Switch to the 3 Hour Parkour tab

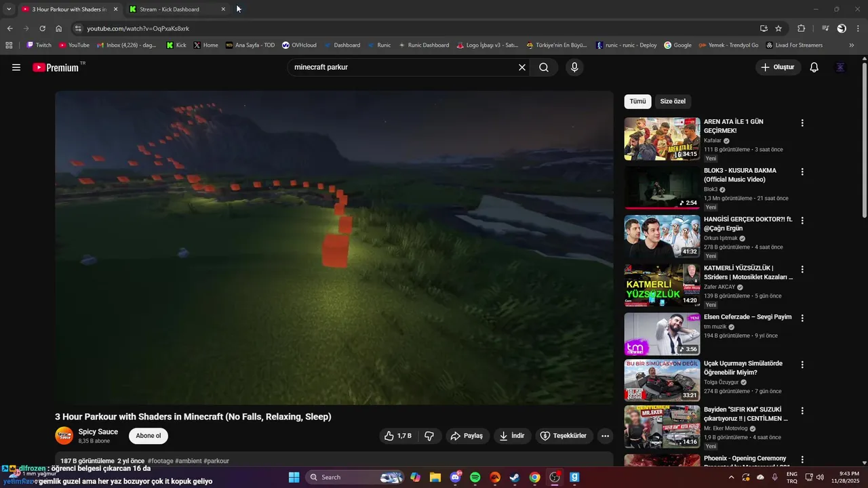(x=69, y=9)
